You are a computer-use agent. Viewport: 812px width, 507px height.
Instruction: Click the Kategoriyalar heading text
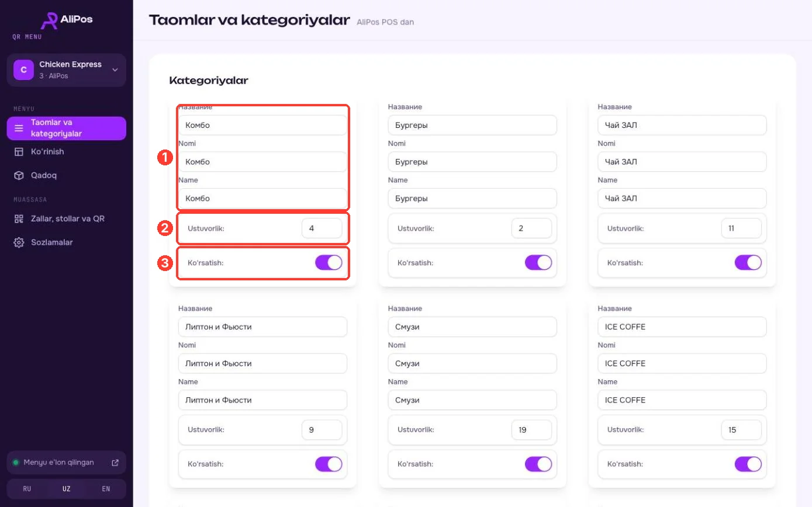point(209,81)
